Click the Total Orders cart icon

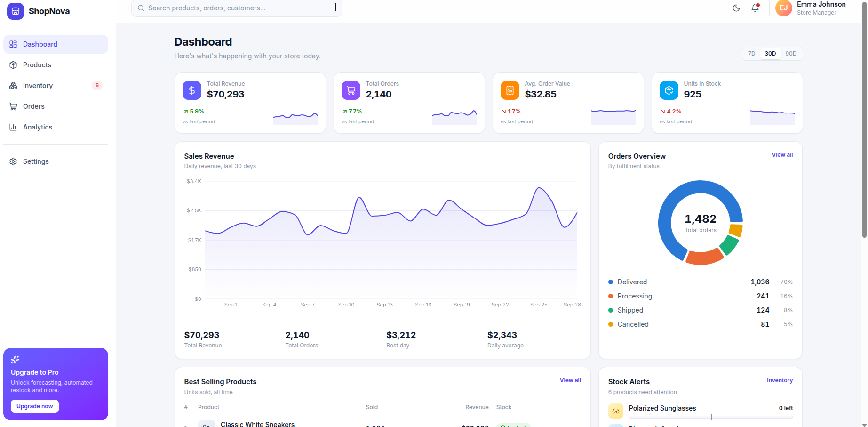[x=351, y=90]
